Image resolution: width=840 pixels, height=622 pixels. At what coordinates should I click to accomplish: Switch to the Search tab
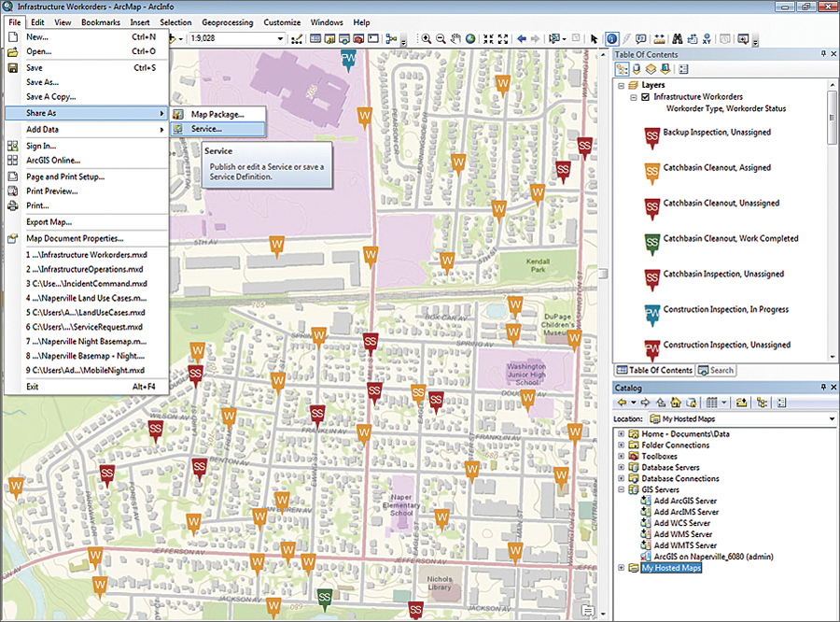tap(716, 371)
